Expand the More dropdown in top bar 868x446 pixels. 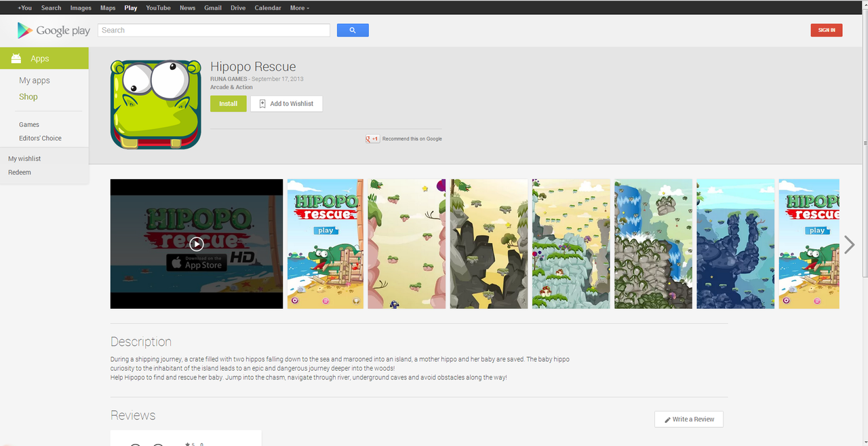pyautogui.click(x=299, y=8)
